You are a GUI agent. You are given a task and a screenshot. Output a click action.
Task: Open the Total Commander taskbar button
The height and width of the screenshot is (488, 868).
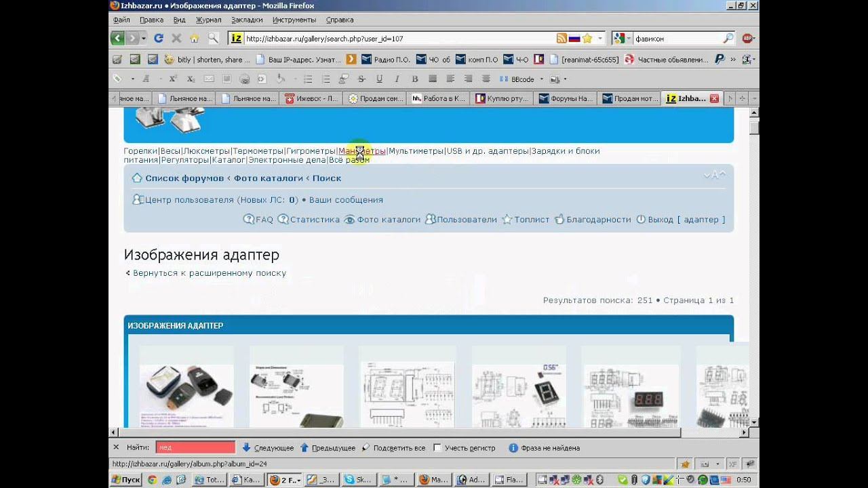(210, 480)
